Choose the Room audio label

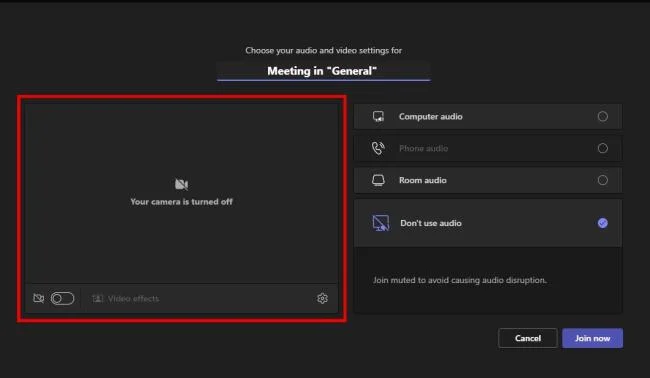[423, 180]
